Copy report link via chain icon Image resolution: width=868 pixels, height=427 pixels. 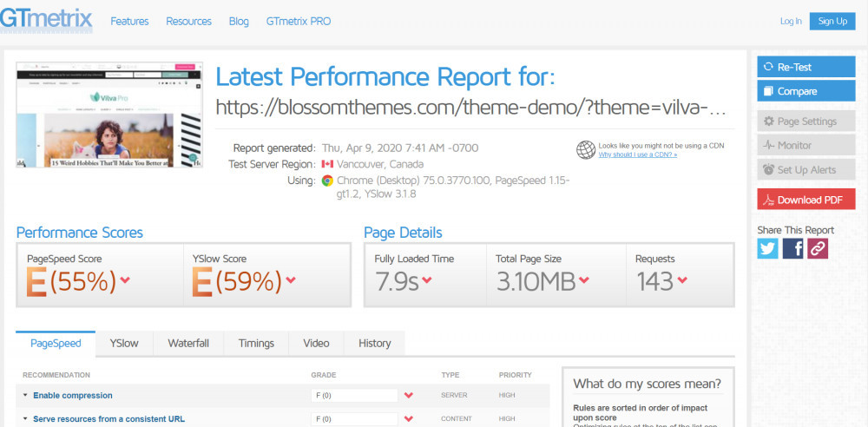pyautogui.click(x=818, y=248)
